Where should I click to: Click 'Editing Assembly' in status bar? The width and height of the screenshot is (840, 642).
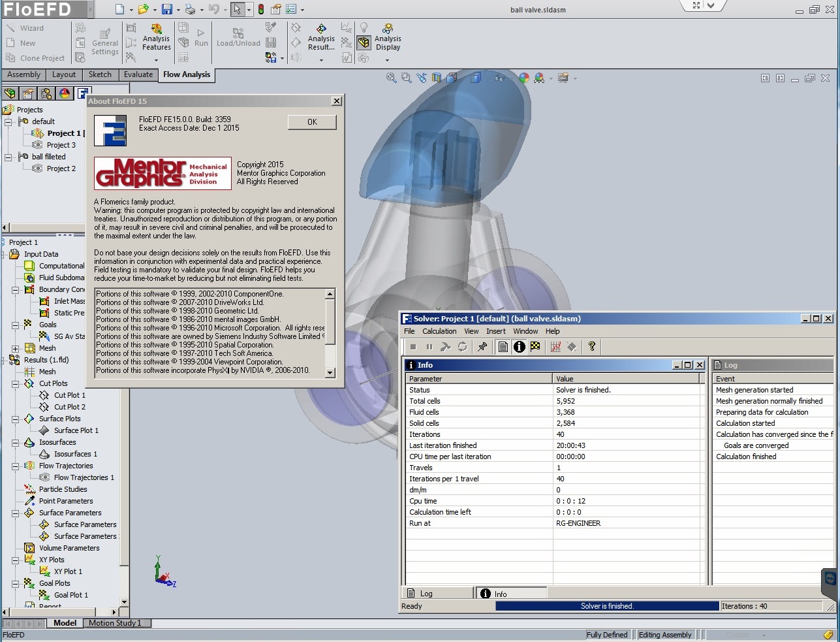pyautogui.click(x=665, y=635)
